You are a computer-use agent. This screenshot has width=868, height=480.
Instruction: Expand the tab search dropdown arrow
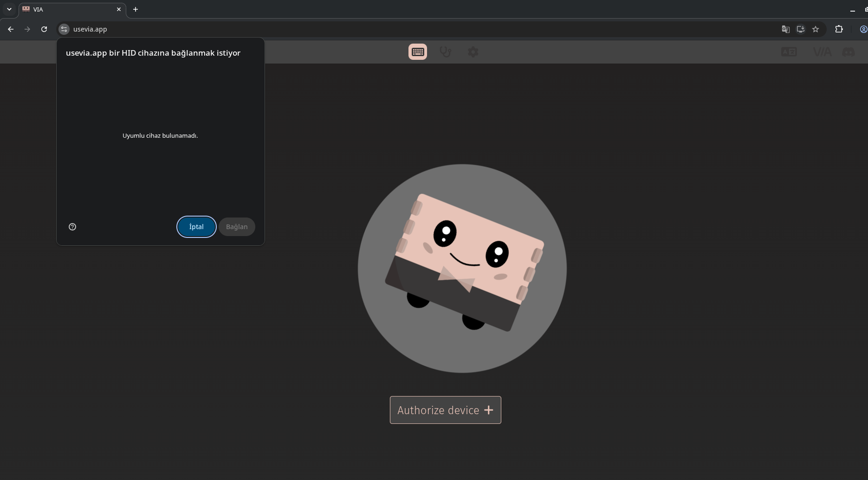9,9
